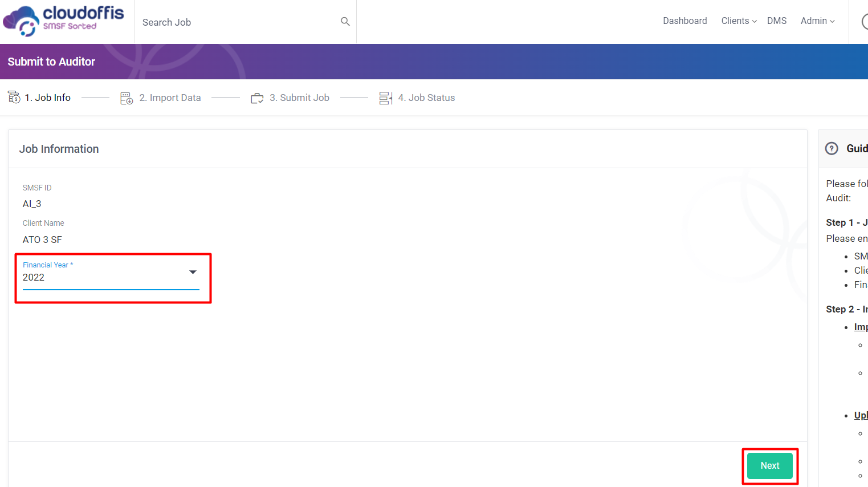Click the search magnifier icon

tap(345, 22)
